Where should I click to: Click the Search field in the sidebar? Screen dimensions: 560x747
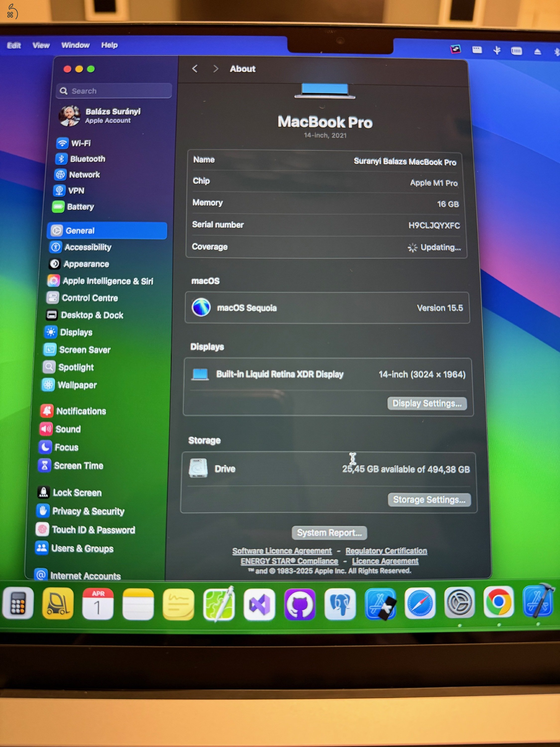[x=113, y=90]
